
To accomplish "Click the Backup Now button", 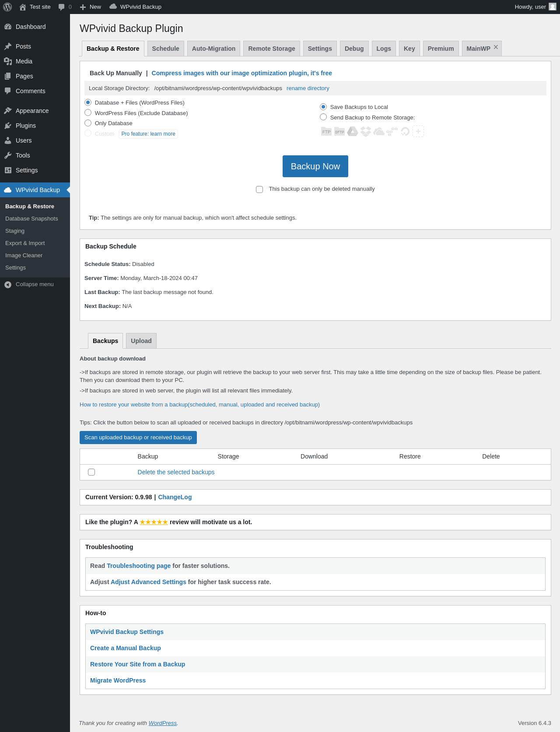I will [x=315, y=166].
